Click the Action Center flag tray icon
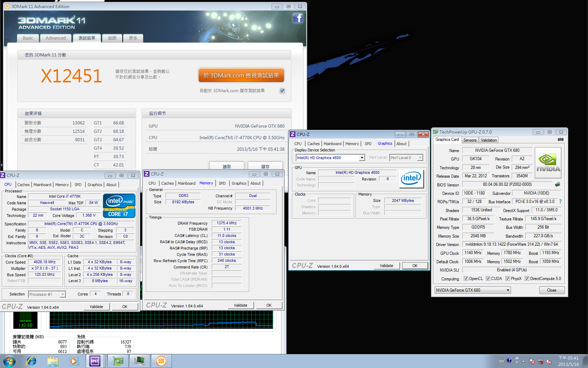 [532, 361]
